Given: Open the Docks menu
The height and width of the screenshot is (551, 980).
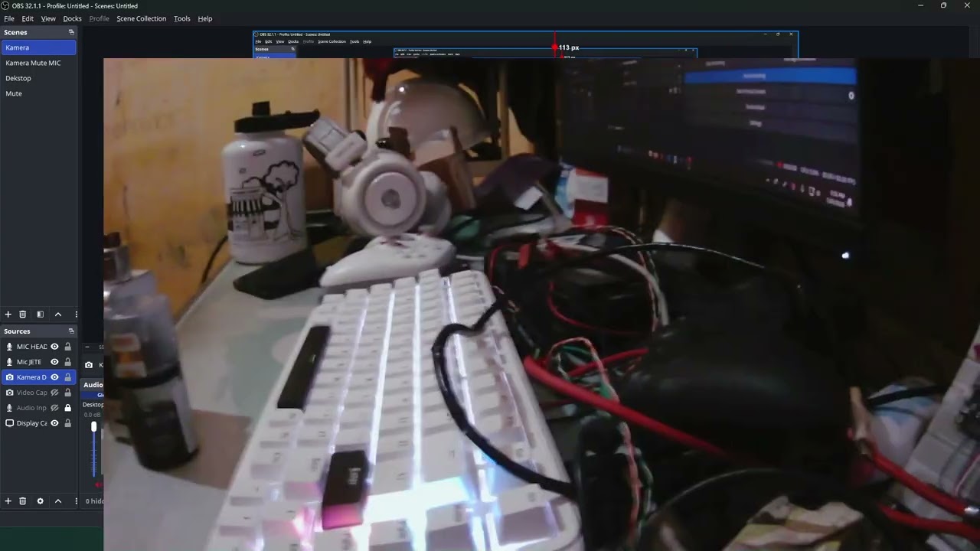Looking at the screenshot, I should click(x=72, y=18).
